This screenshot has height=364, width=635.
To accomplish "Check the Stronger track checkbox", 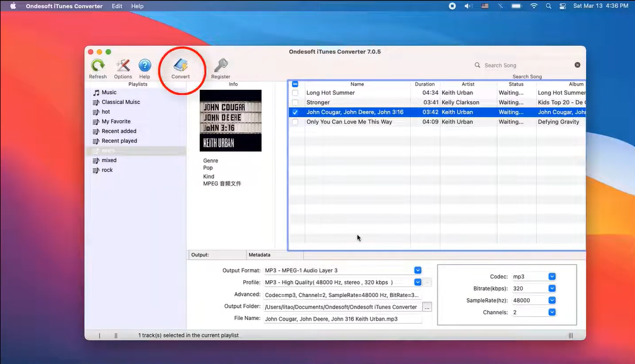I will [295, 103].
